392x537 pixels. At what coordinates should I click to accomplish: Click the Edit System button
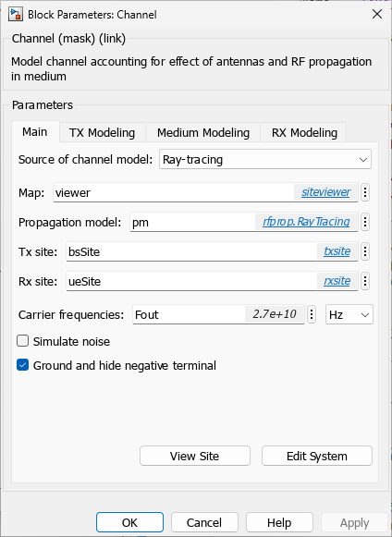(x=317, y=456)
